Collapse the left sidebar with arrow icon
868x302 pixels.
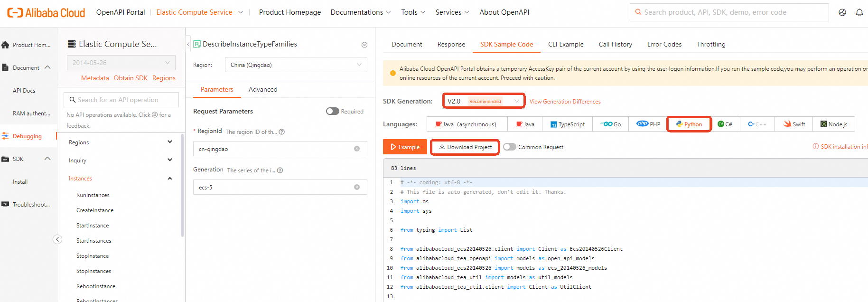[57, 239]
